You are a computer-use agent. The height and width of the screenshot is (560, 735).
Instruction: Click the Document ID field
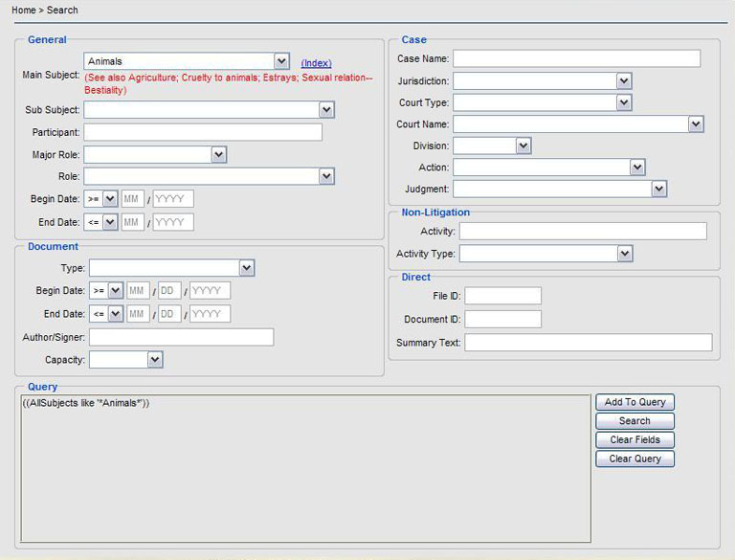[x=503, y=319]
